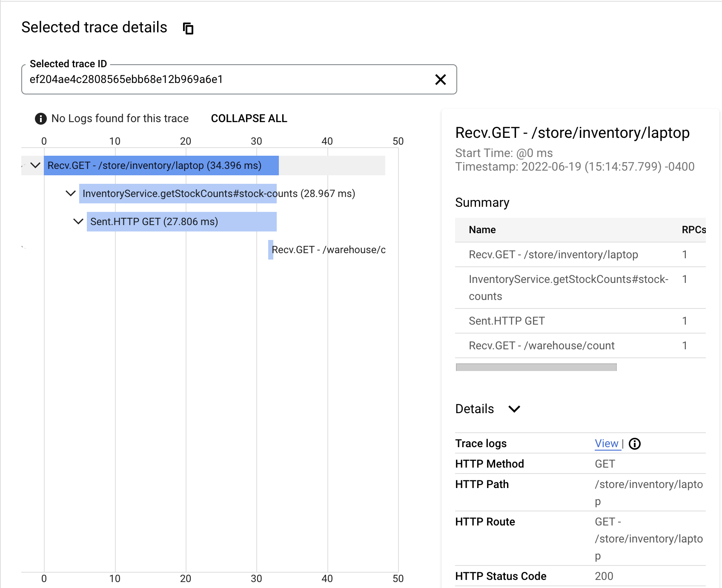Click the Timestamp text in span header

point(575,167)
